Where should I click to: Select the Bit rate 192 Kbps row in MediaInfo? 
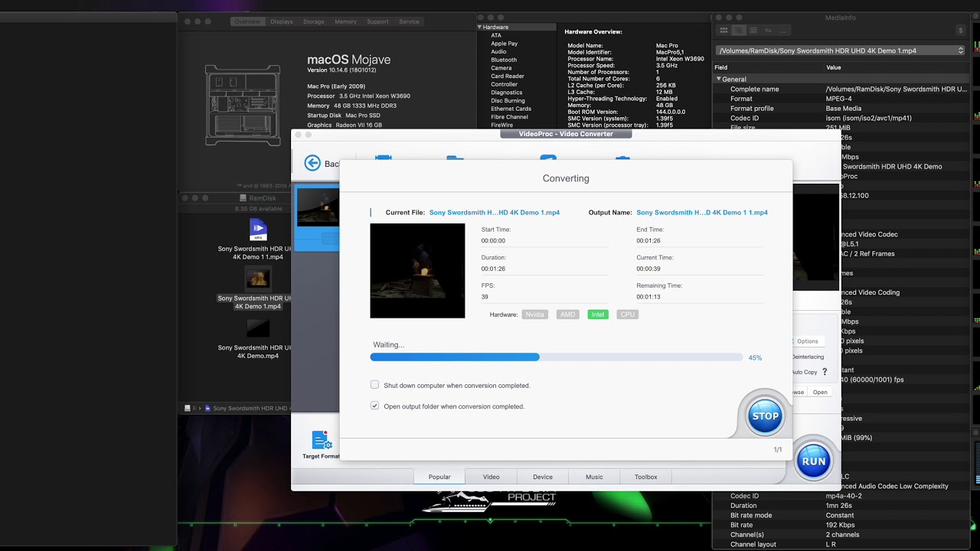[841, 525]
